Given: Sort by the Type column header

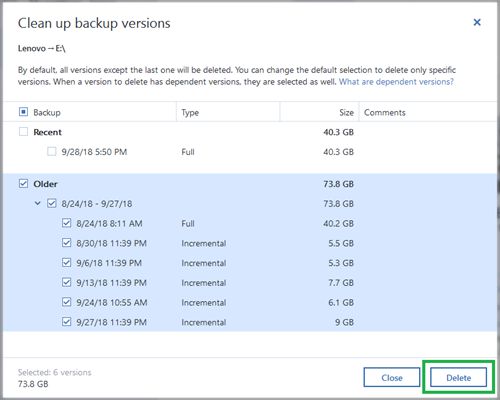Looking at the screenshot, I should (190, 112).
